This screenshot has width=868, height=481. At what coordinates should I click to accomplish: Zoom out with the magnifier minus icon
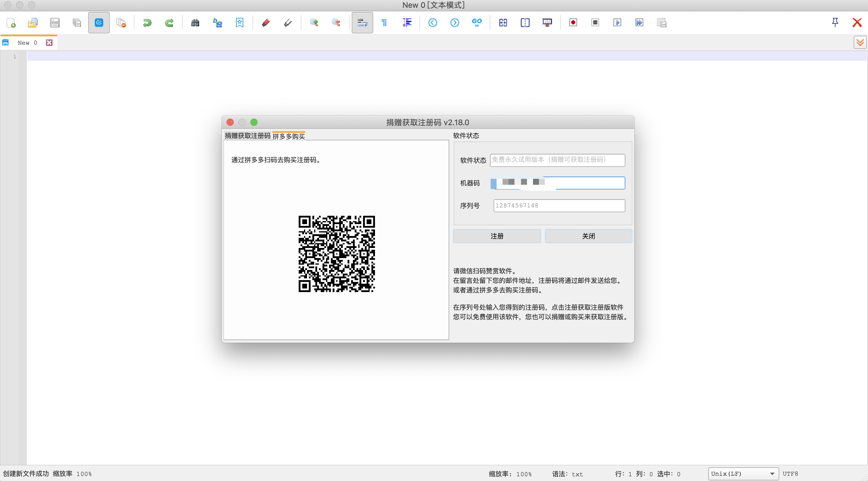[336, 23]
